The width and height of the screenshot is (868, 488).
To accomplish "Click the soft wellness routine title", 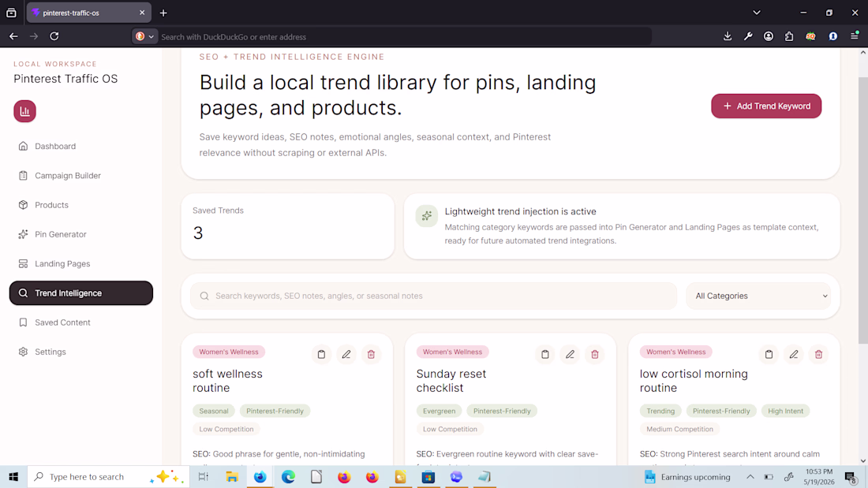I will [x=227, y=381].
